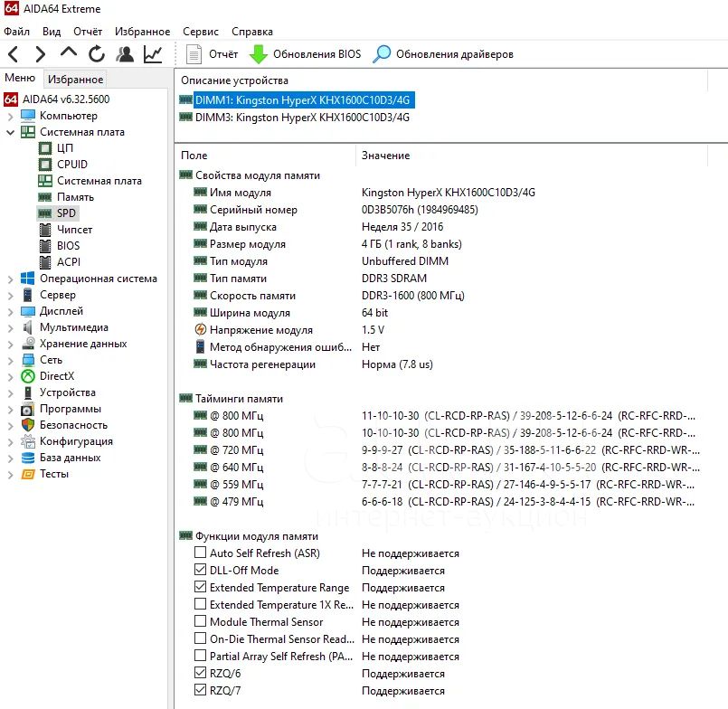Click the База данных icon

click(28, 458)
